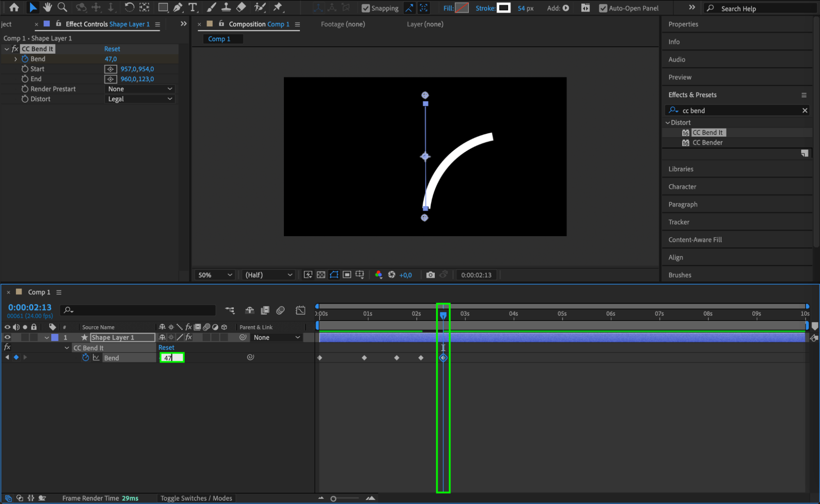Open the 50% magnification dropdown
The height and width of the screenshot is (504, 820).
tap(215, 275)
